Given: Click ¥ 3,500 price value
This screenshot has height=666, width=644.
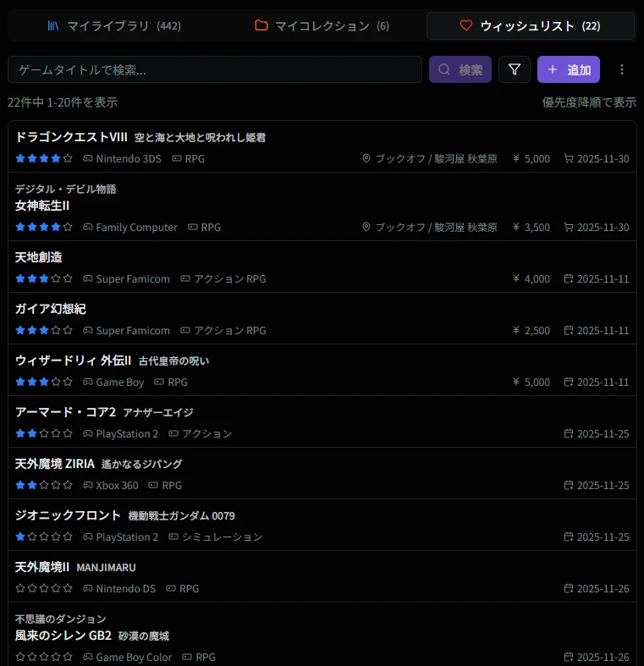Looking at the screenshot, I should pyautogui.click(x=531, y=228).
